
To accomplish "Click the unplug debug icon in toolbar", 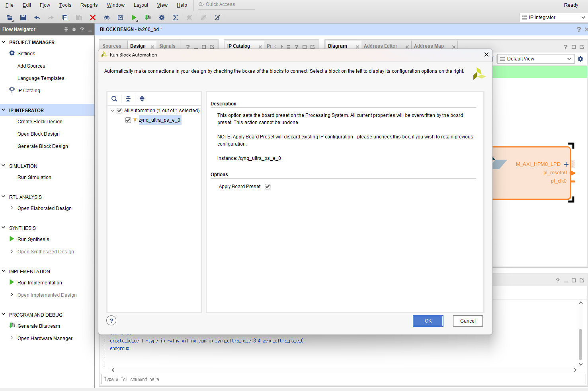I will 217,18.
